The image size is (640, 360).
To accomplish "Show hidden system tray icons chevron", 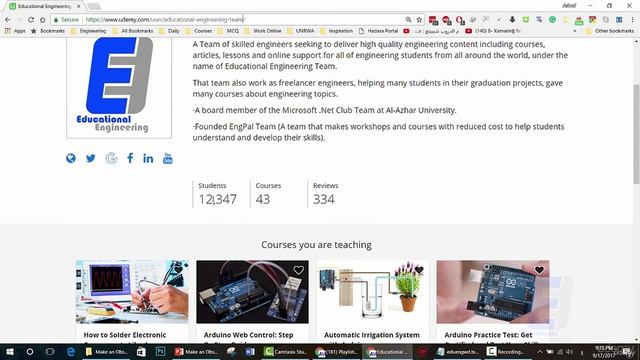I will 540,351.
